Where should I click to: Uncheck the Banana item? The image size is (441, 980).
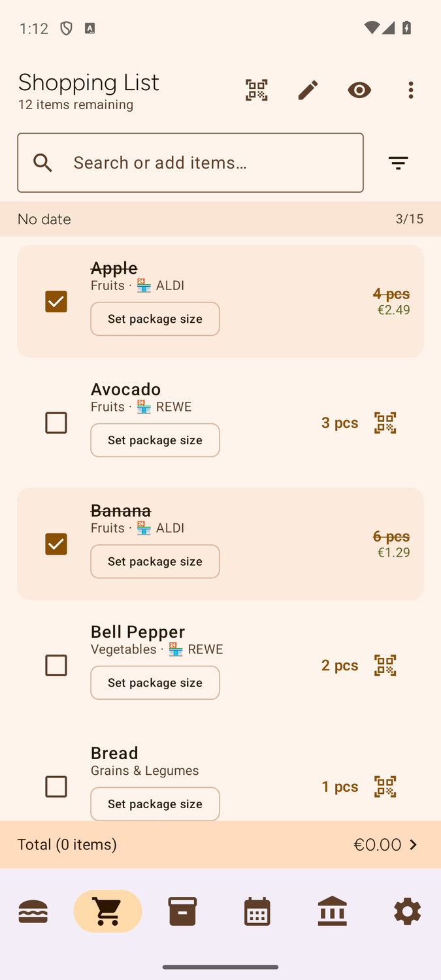coord(56,544)
